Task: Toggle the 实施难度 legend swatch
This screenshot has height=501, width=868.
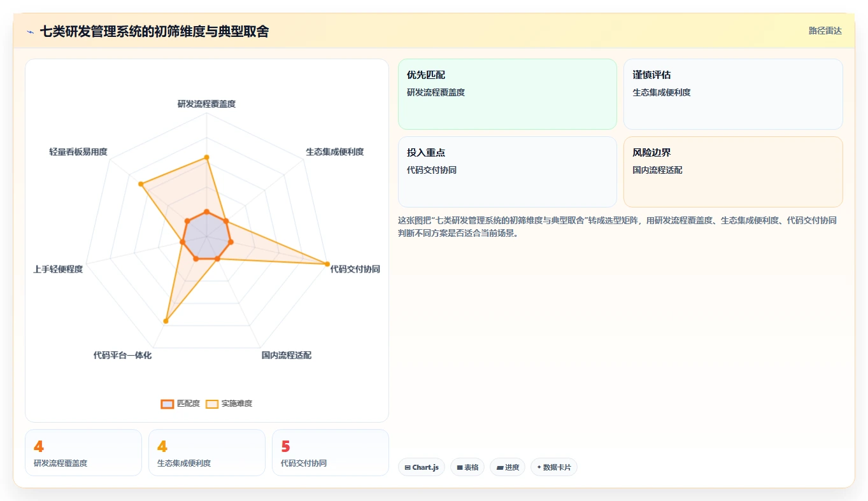Action: tap(212, 404)
